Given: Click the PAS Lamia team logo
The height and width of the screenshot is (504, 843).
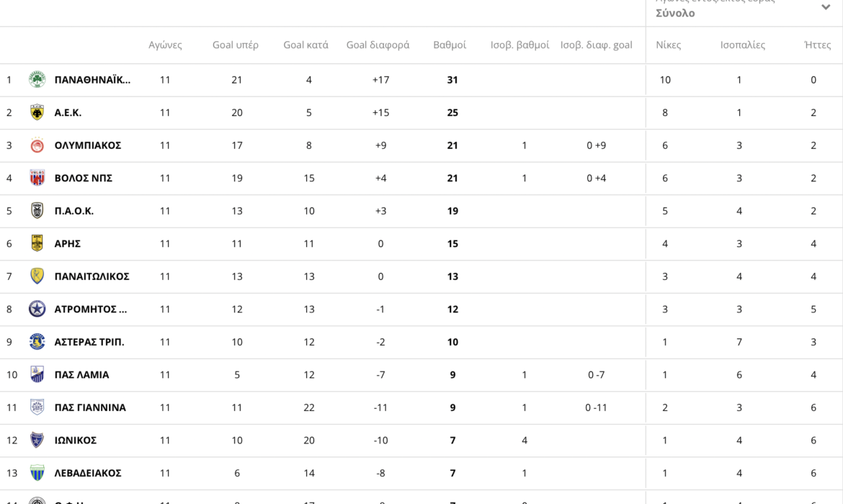Looking at the screenshot, I should pos(37,374).
